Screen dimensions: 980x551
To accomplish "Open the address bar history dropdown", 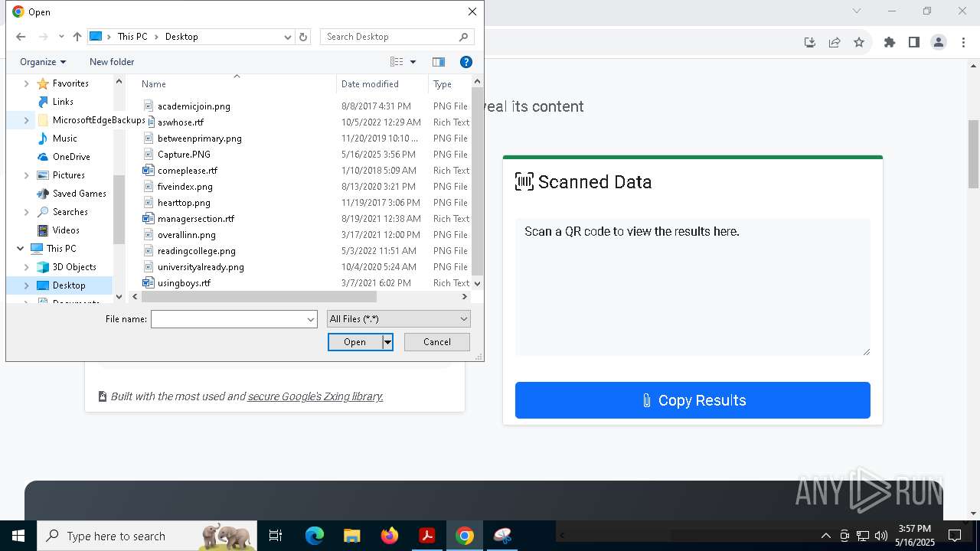I will 288,37.
